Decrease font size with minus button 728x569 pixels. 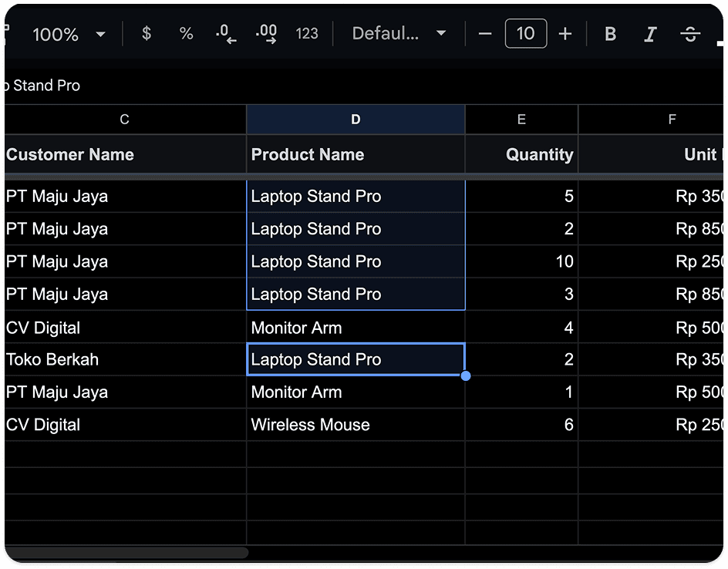(485, 33)
